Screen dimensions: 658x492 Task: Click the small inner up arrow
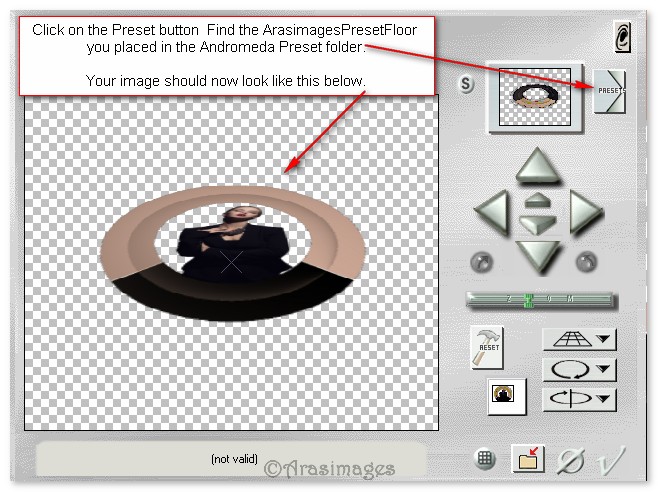pos(537,201)
